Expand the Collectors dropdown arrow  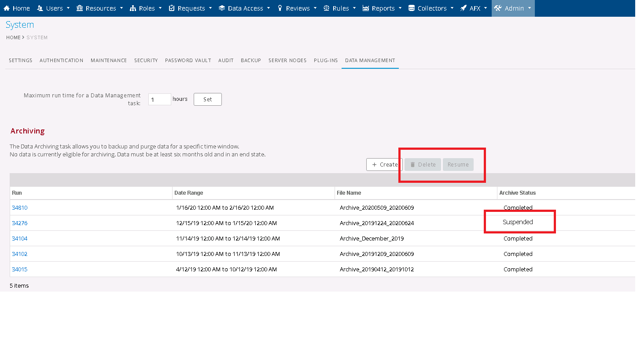point(452,8)
